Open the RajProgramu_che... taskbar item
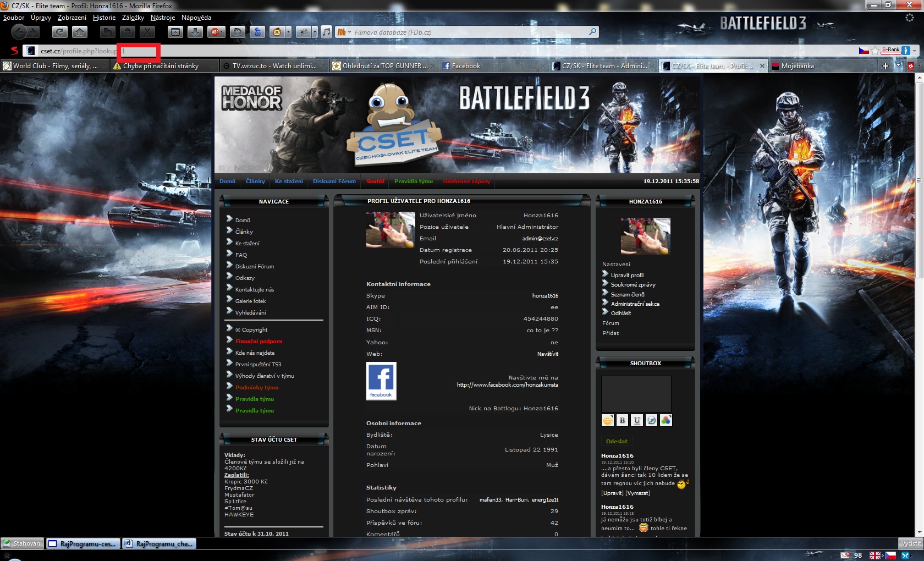924x561 pixels. (159, 544)
